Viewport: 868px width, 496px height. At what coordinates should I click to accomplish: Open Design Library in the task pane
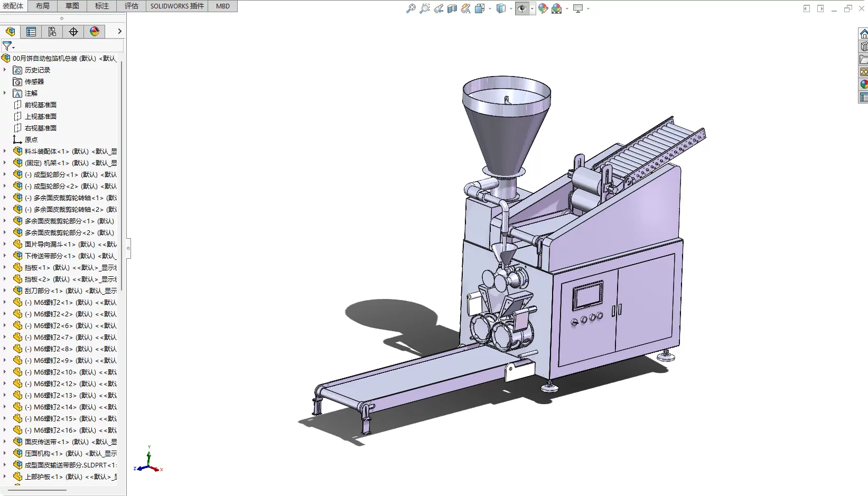pos(864,46)
